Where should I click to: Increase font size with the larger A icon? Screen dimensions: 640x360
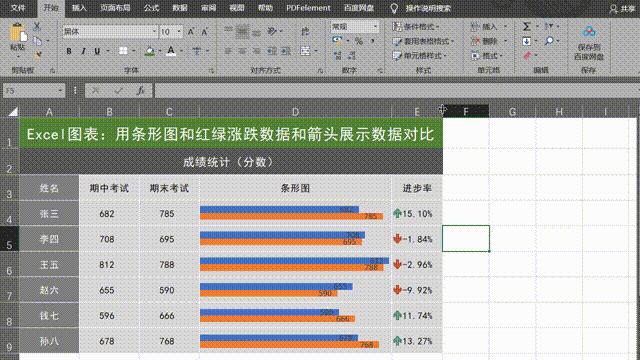[x=191, y=31]
